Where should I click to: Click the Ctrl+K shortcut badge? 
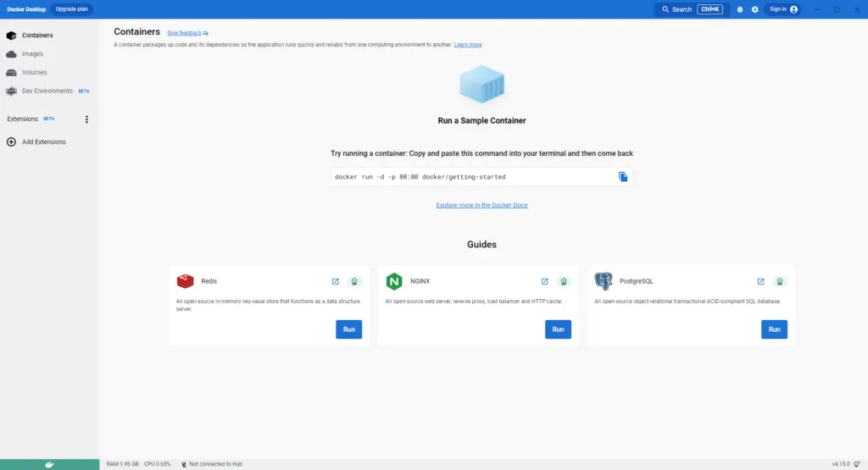coord(710,9)
